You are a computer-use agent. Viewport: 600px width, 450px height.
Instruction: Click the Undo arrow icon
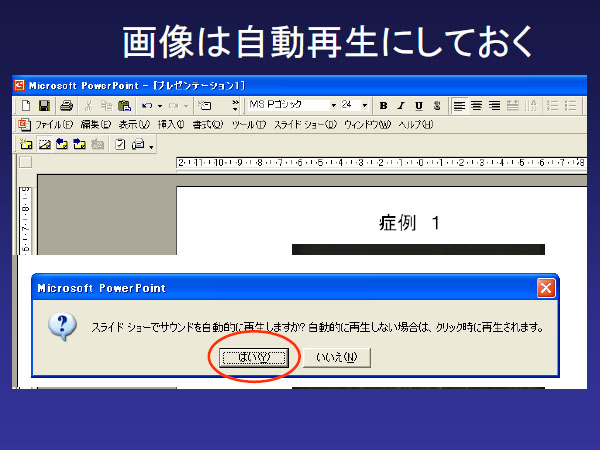pos(146,105)
